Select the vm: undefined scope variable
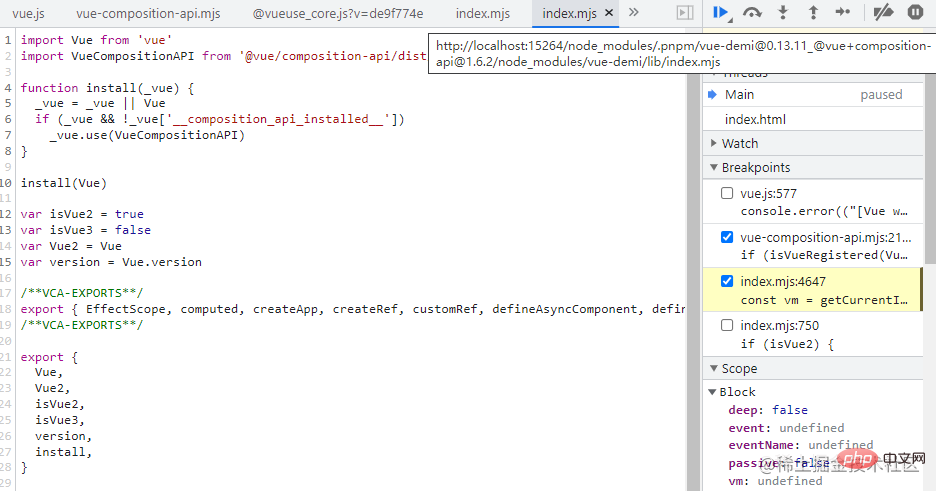 [775, 481]
